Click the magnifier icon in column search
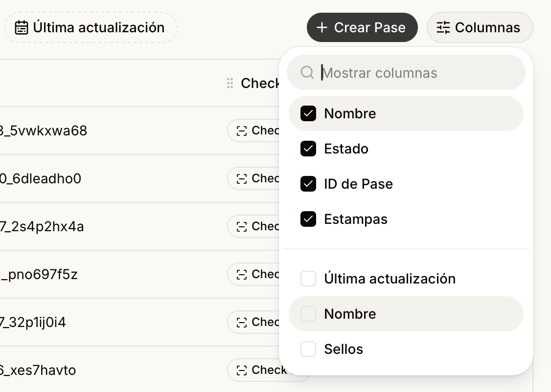 point(307,73)
